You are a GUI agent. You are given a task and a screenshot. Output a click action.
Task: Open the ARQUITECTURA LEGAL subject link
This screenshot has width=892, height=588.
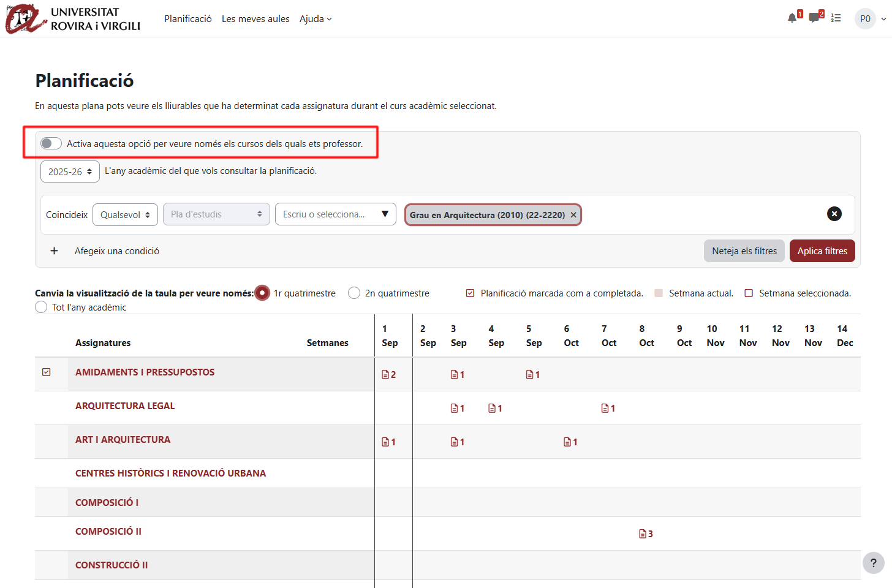(125, 406)
